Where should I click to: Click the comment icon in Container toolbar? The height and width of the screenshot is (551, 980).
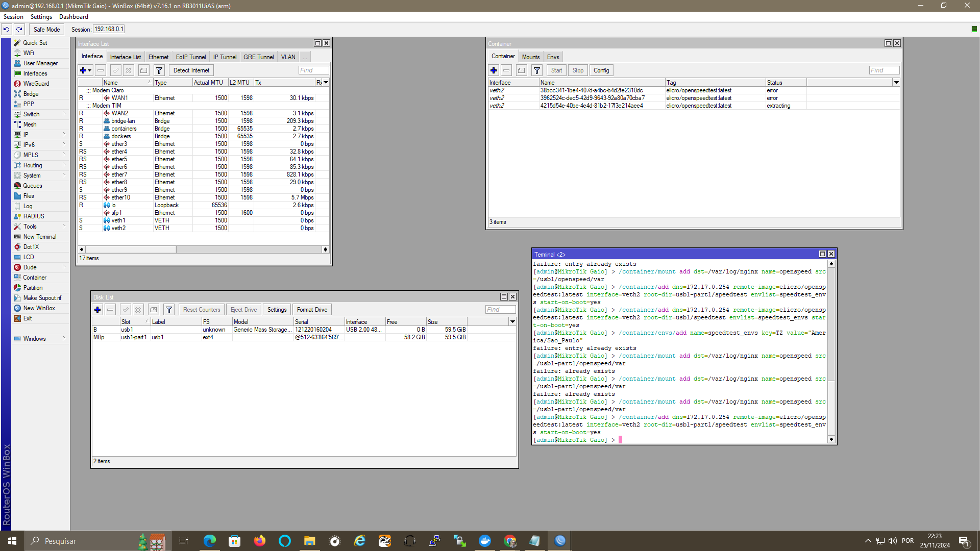pos(521,70)
